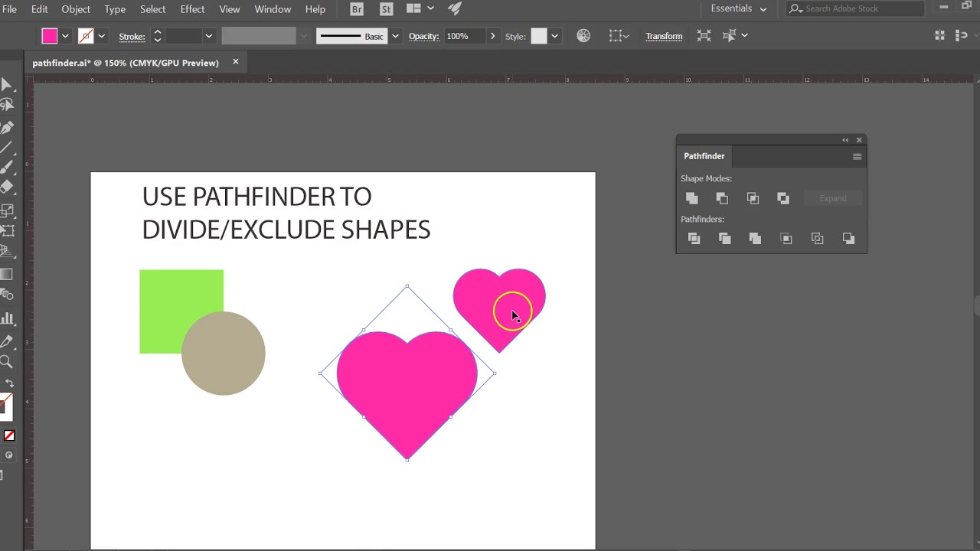Collapse the Pathfinder panel to icons
The image size is (980, 551).
pyautogui.click(x=845, y=140)
